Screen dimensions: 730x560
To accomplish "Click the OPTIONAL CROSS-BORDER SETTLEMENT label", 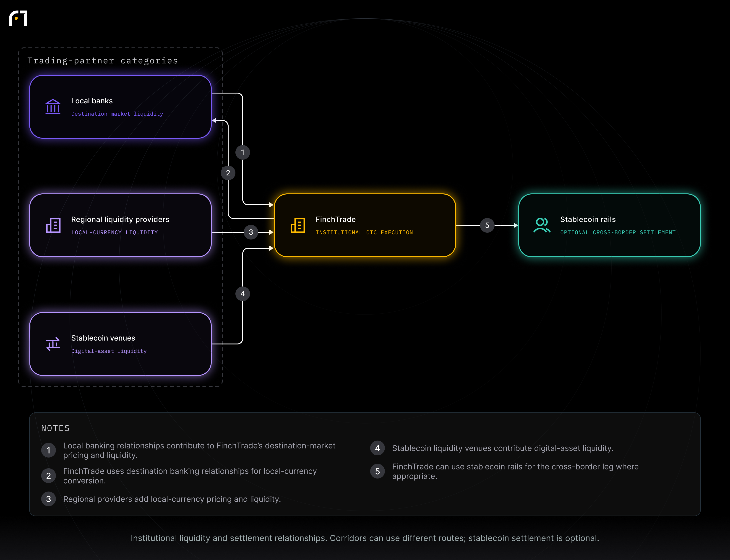I will tap(618, 233).
